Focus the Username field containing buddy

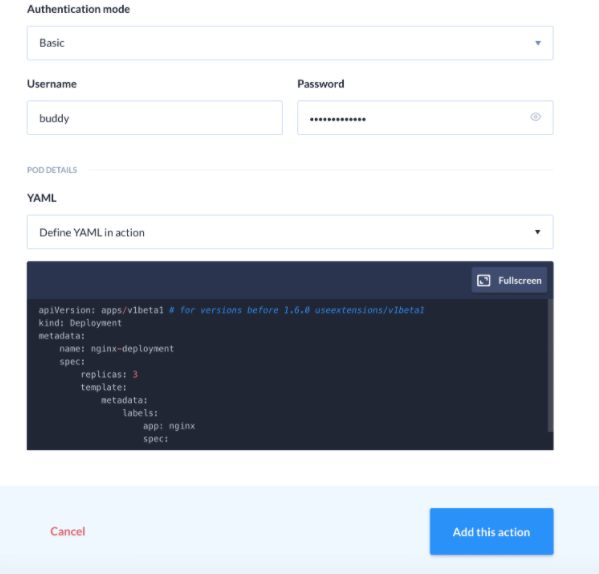(155, 118)
